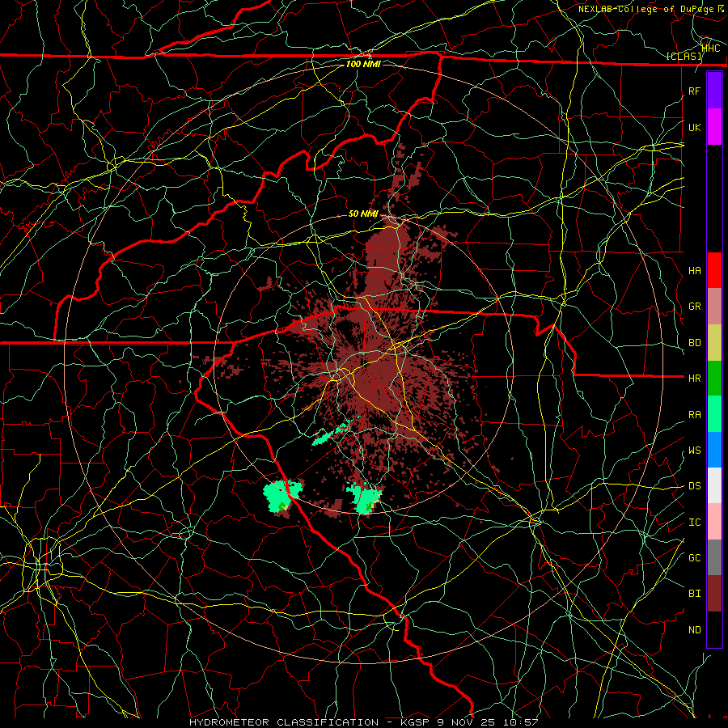728x728 pixels.
Task: Click the ND black legend swatch
Action: 714,629
